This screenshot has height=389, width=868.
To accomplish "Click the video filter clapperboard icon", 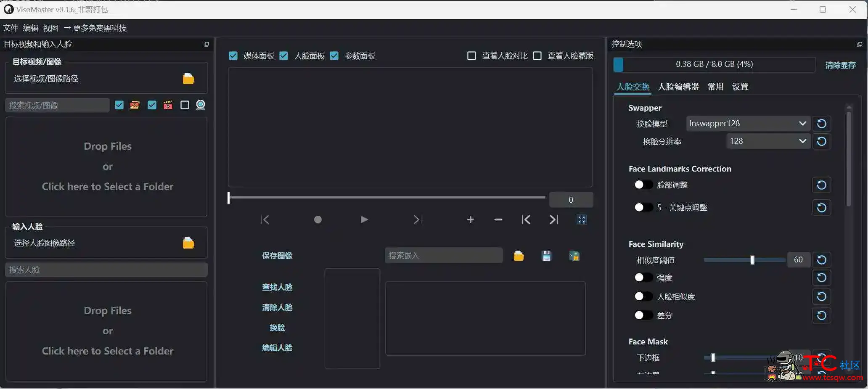I will coord(168,105).
